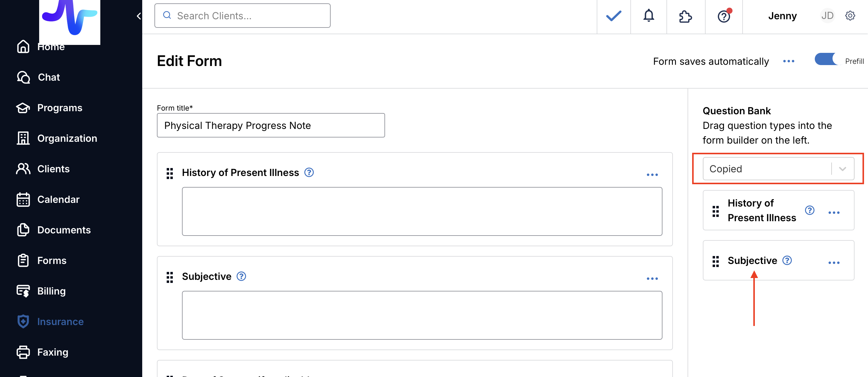Click help icon beside History of Present Illness

(x=309, y=172)
